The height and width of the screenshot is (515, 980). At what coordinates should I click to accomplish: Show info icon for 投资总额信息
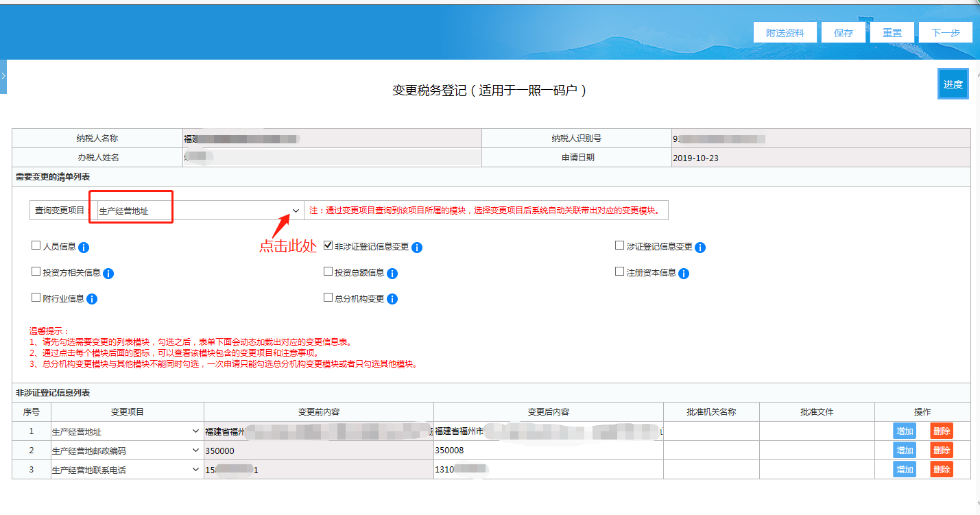(x=392, y=274)
